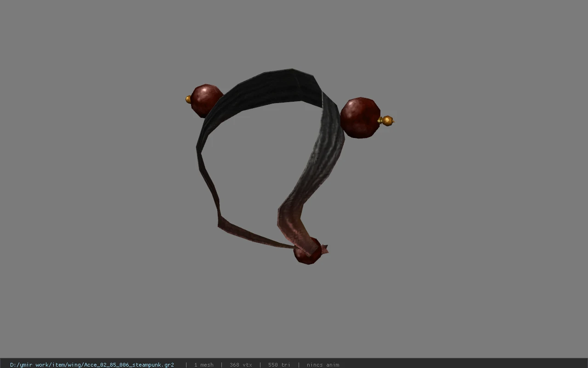The image size is (588, 368).
Task: Click the "550 tri" triangle count
Action: click(279, 365)
